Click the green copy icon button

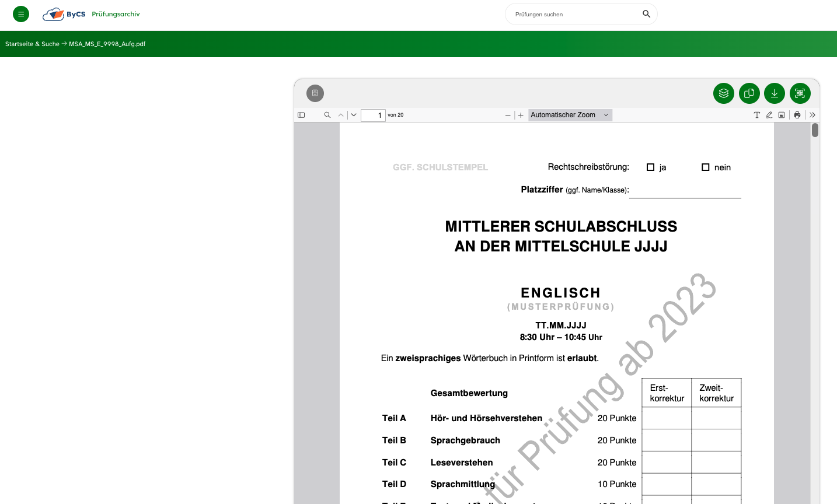pos(749,93)
